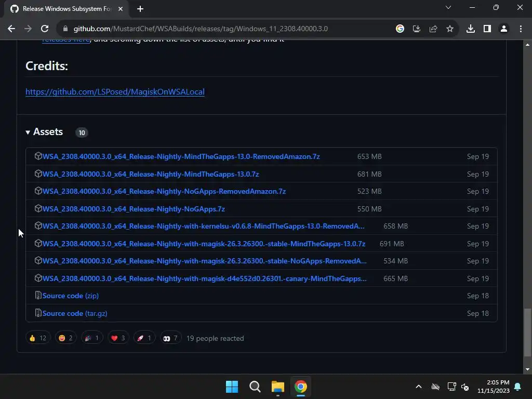Open the Google icon in address bar
The width and height of the screenshot is (532, 399).
click(400, 29)
